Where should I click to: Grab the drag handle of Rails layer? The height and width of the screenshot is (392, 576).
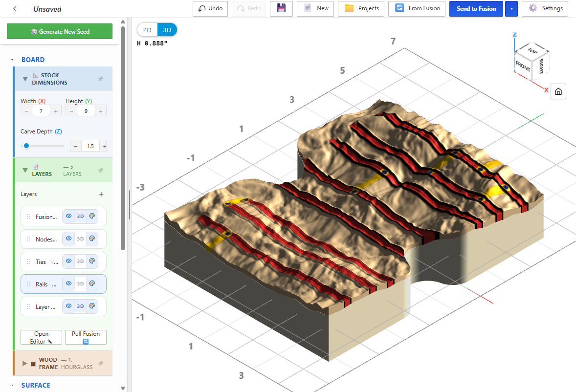(28, 284)
